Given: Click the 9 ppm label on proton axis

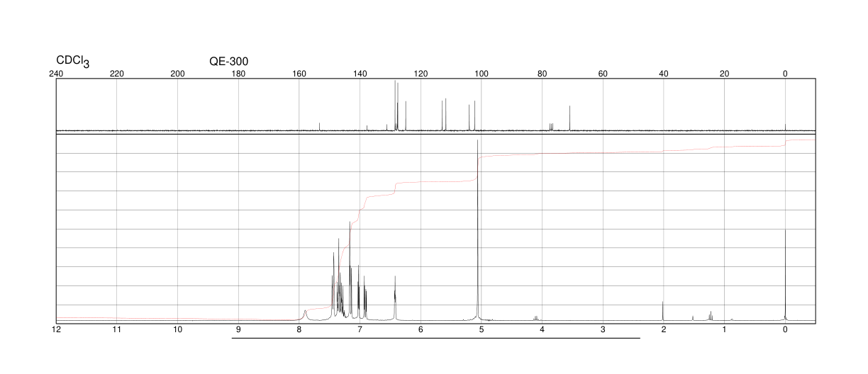Looking at the screenshot, I should point(238,329).
